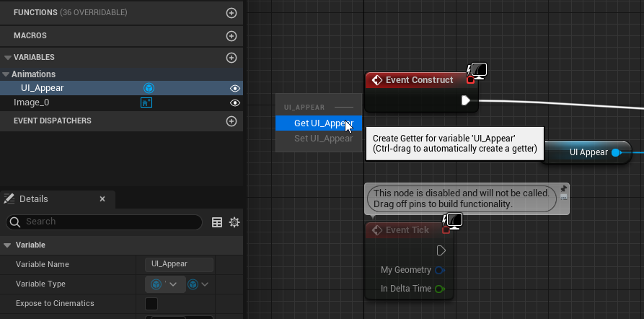644x319 pixels.
Task: Add a new event dispatcher plus icon
Action: point(231,121)
